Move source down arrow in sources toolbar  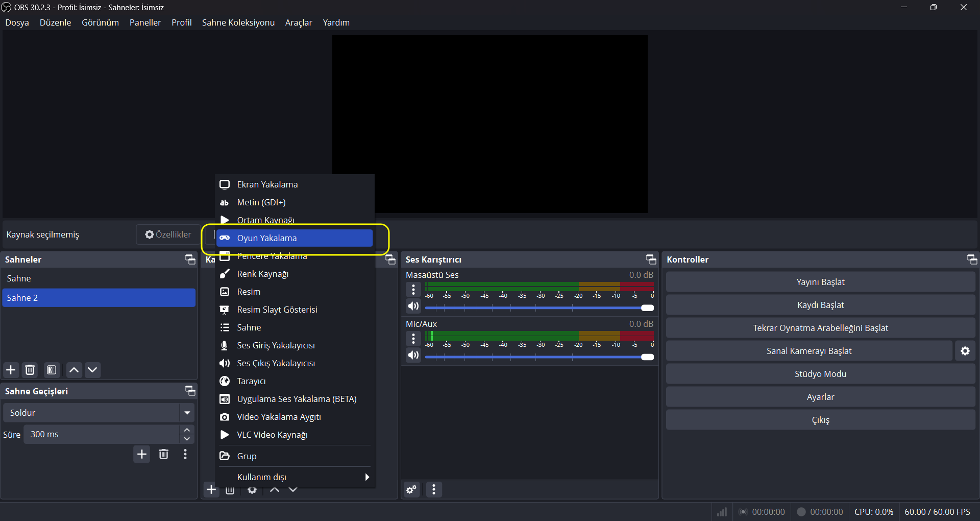tap(293, 490)
